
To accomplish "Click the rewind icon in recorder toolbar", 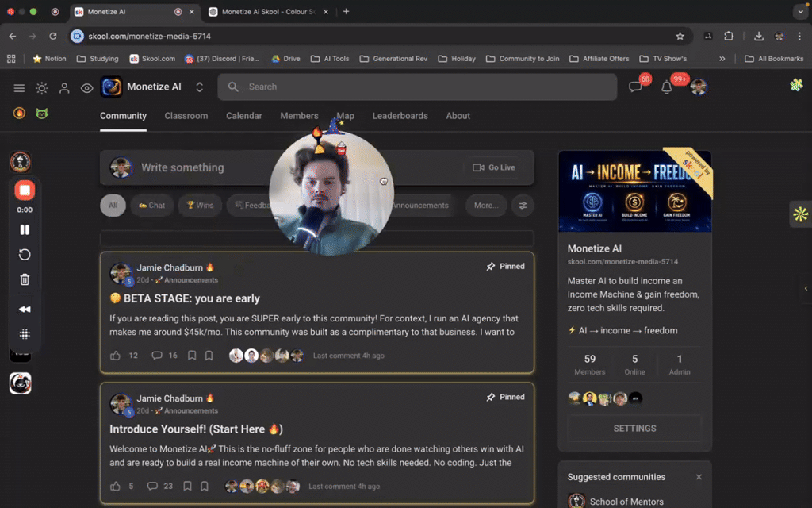I will 25,309.
